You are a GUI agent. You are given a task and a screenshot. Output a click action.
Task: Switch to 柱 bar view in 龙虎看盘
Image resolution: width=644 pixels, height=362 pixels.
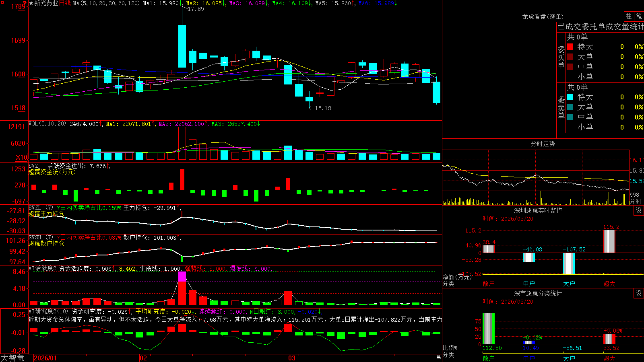tap(628, 16)
